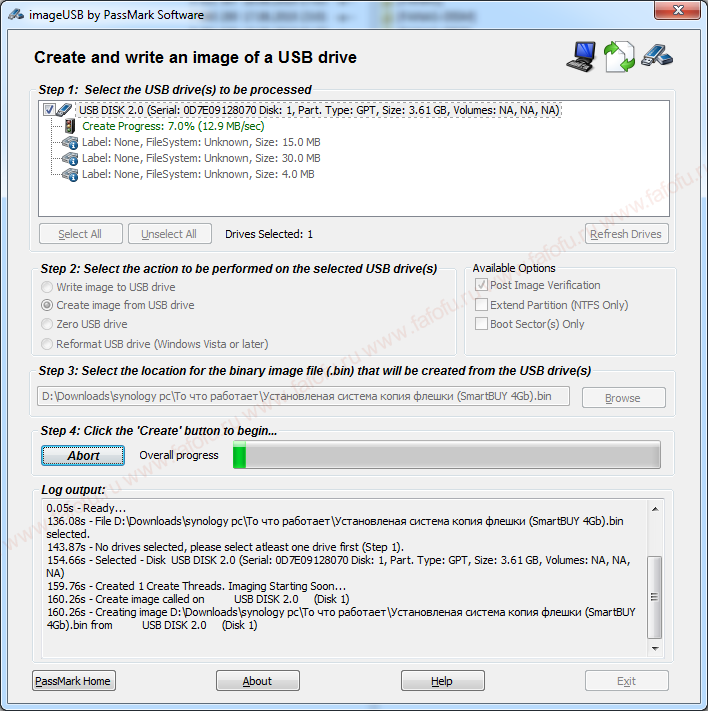This screenshot has height=711, width=708.
Task: Click the Exit button
Action: 626,681
